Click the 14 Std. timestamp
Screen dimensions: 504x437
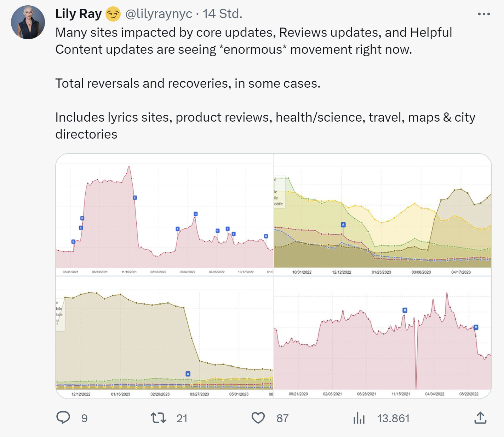coord(222,14)
